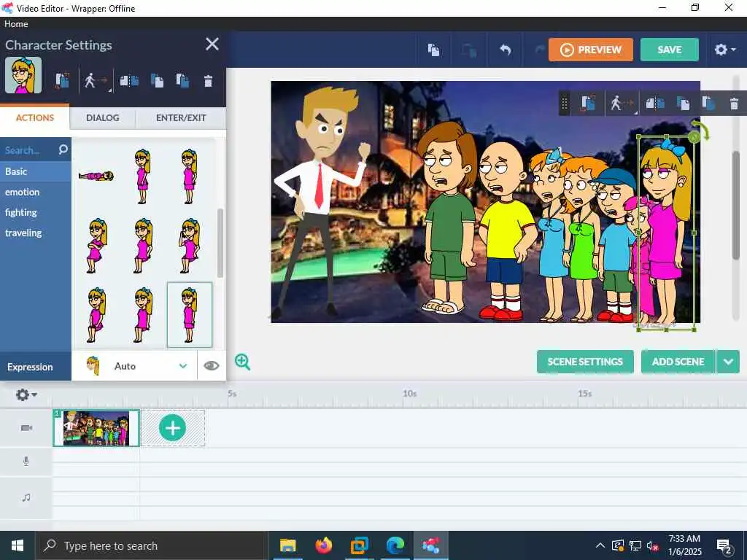Switch to the ACTIONS tab
The image size is (747, 560).
coord(35,117)
